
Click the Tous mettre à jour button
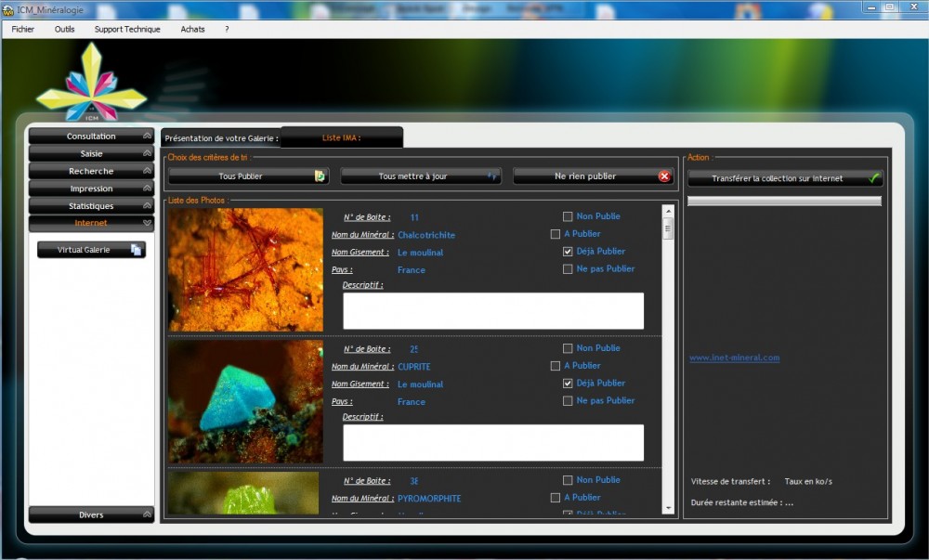(x=421, y=176)
